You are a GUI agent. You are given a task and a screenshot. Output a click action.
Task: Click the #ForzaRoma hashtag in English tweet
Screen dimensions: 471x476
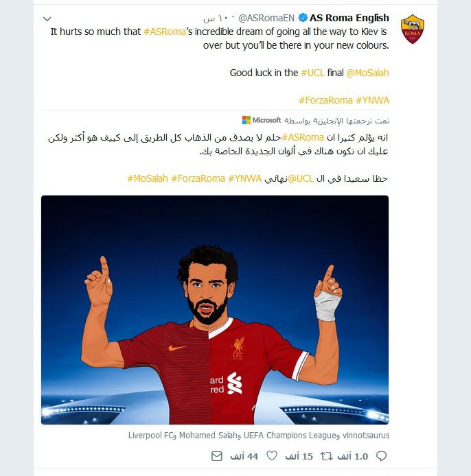(325, 100)
